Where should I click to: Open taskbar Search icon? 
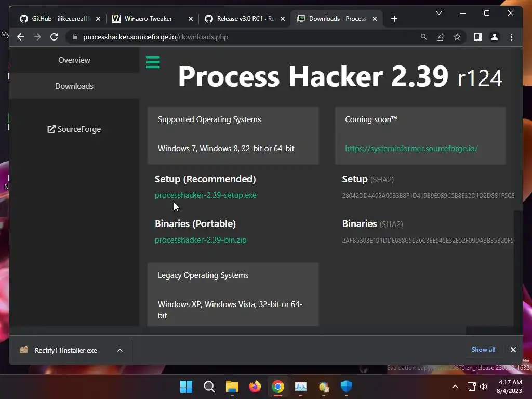click(209, 387)
